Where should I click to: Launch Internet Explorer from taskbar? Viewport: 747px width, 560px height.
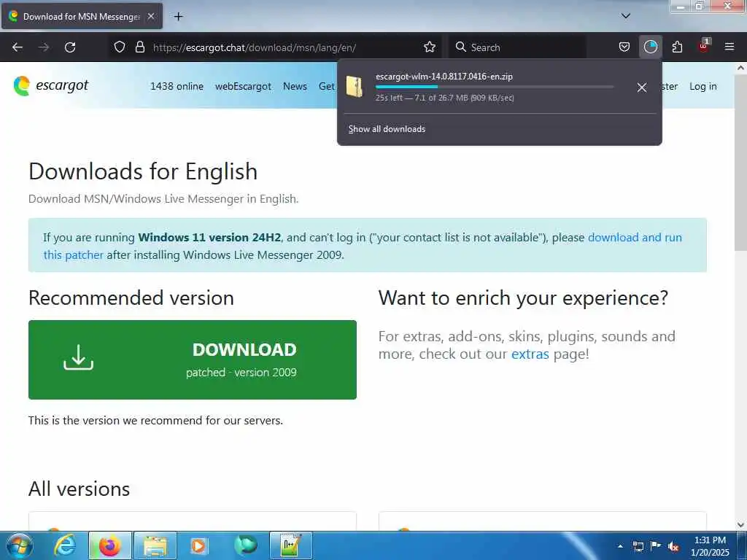[65, 545]
